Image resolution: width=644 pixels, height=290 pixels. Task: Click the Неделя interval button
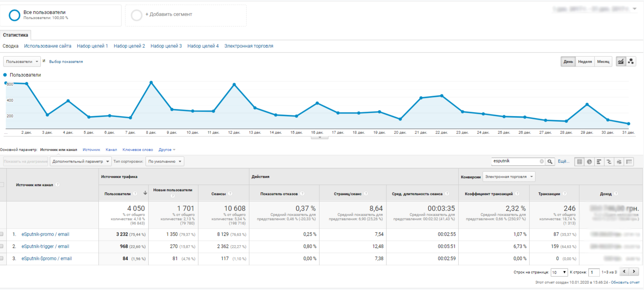[x=584, y=61]
